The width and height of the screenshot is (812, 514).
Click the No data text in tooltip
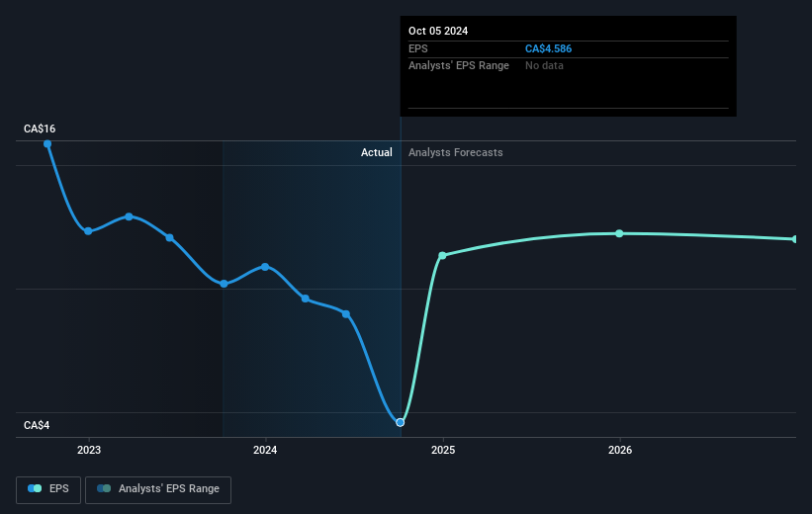pos(544,66)
